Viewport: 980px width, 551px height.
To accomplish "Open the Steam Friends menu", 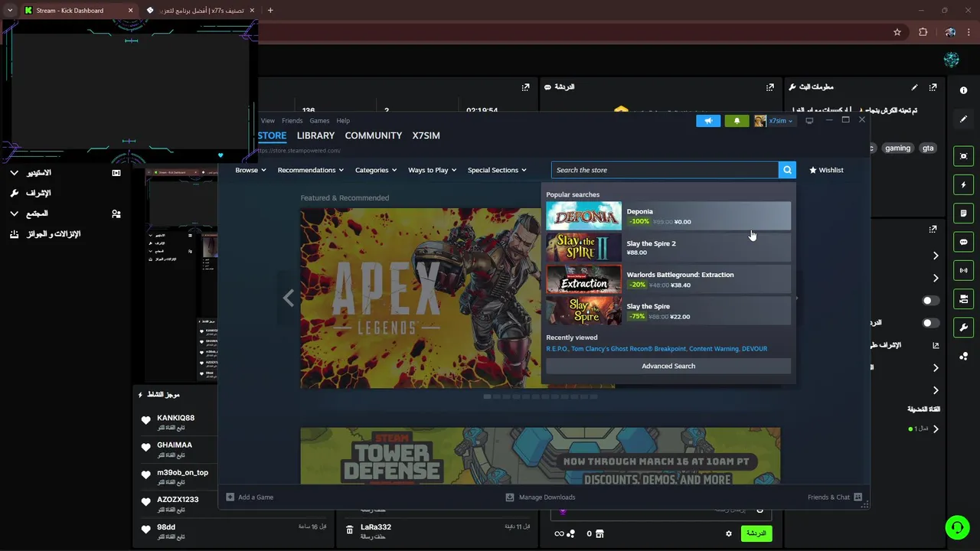I will 292,121.
